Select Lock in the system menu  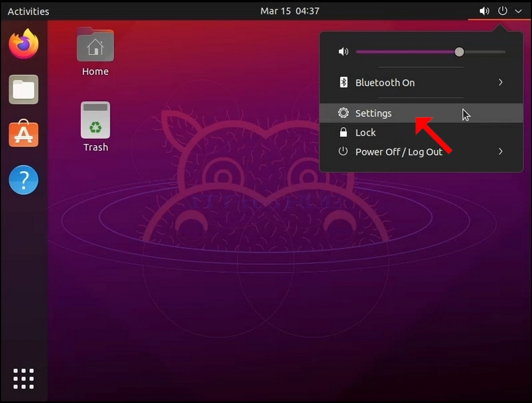(x=421, y=132)
